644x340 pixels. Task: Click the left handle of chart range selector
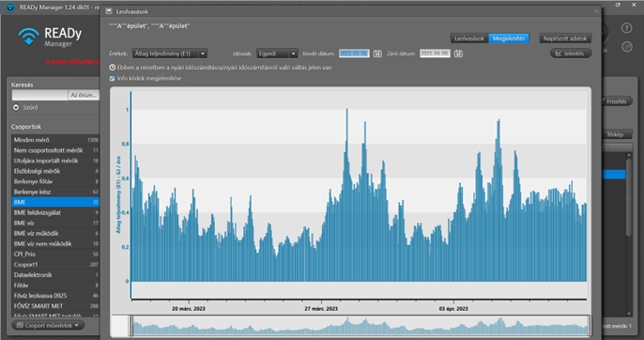click(x=131, y=326)
